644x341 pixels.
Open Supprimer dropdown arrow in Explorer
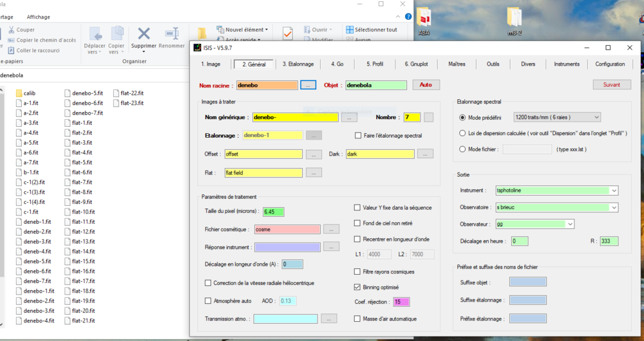point(144,51)
